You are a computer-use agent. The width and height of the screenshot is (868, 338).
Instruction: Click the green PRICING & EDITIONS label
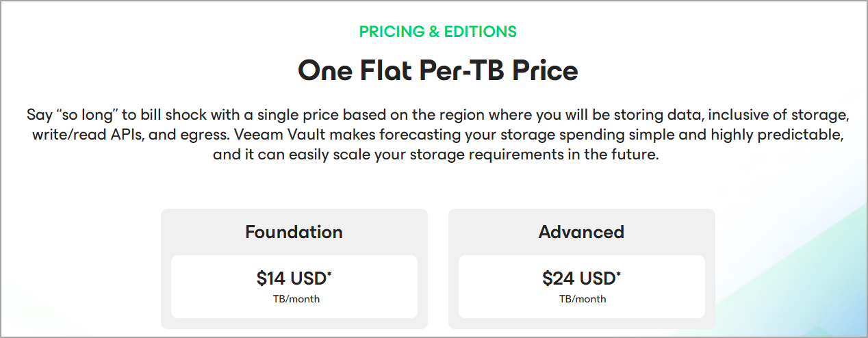pos(438,31)
